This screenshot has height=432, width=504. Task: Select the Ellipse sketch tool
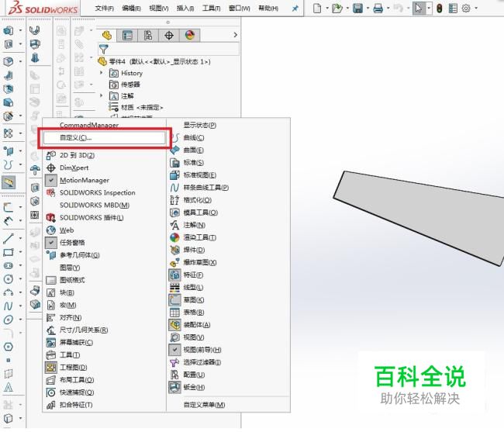coord(9,320)
